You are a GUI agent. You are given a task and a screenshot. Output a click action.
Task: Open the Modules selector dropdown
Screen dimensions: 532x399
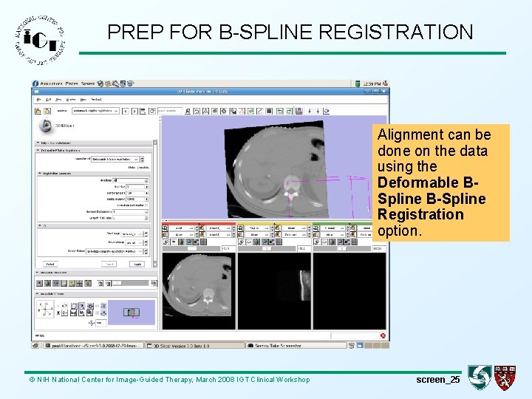point(95,111)
